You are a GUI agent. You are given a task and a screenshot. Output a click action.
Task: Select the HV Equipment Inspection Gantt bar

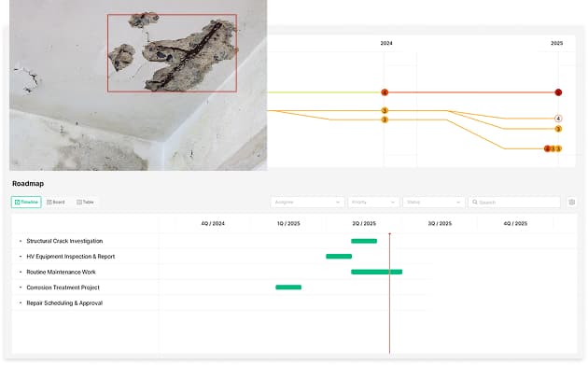[x=339, y=257]
